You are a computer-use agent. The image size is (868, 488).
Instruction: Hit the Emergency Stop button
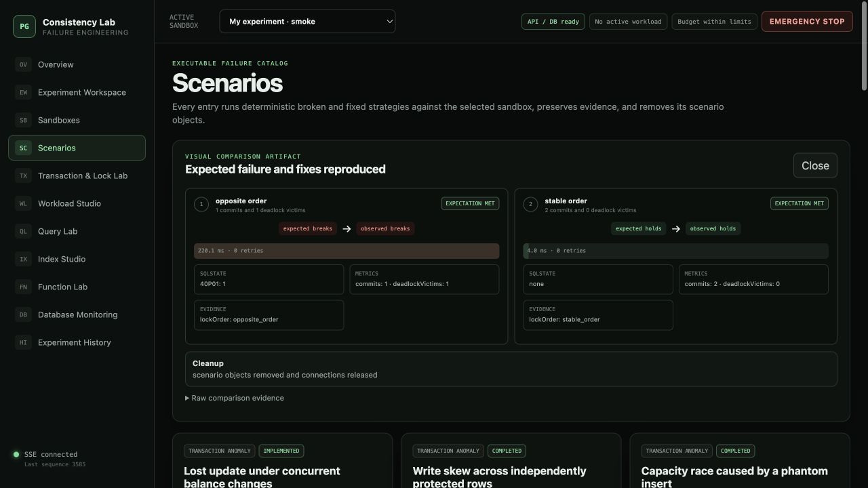point(807,21)
